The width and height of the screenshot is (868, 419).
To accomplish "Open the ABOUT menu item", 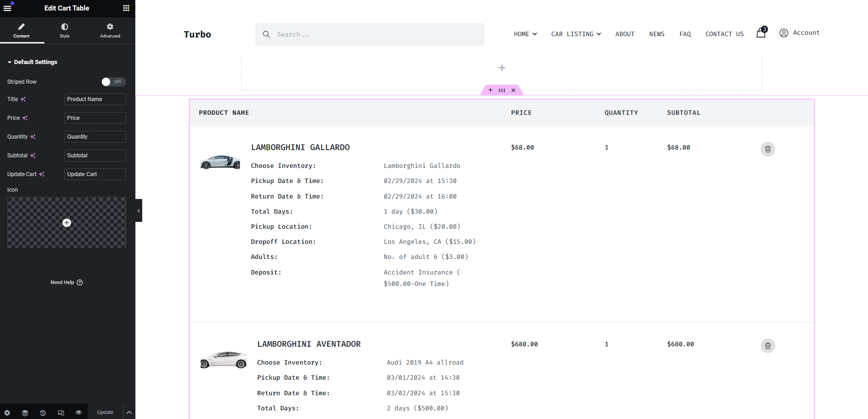I will click(x=625, y=34).
